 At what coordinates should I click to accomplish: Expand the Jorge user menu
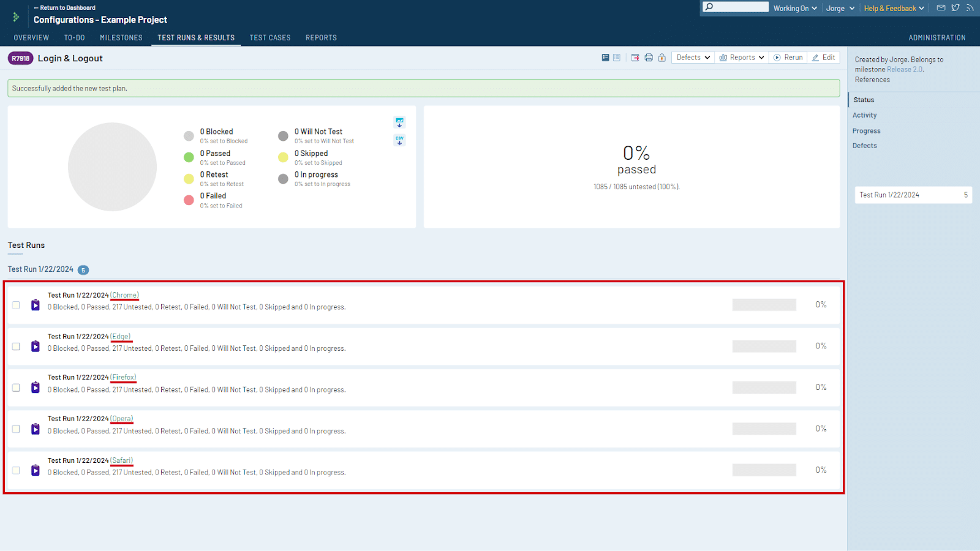(x=840, y=8)
